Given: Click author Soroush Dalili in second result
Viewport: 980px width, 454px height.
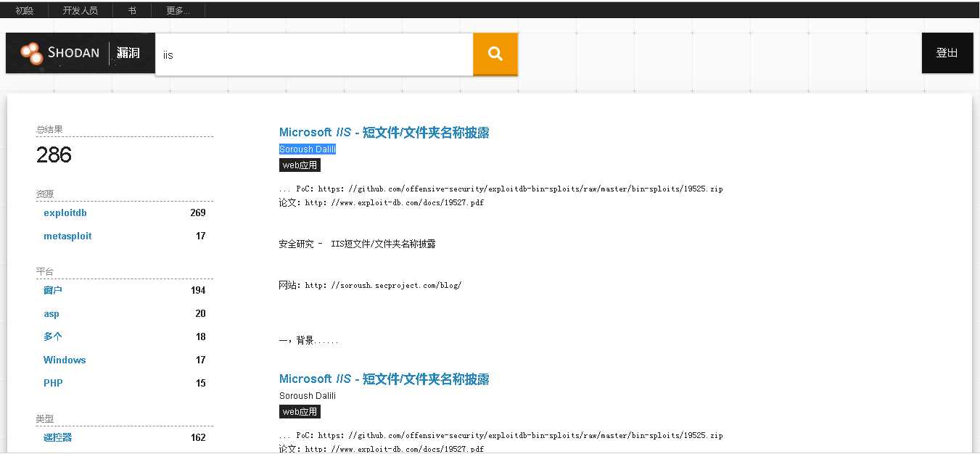Looking at the screenshot, I should point(308,396).
